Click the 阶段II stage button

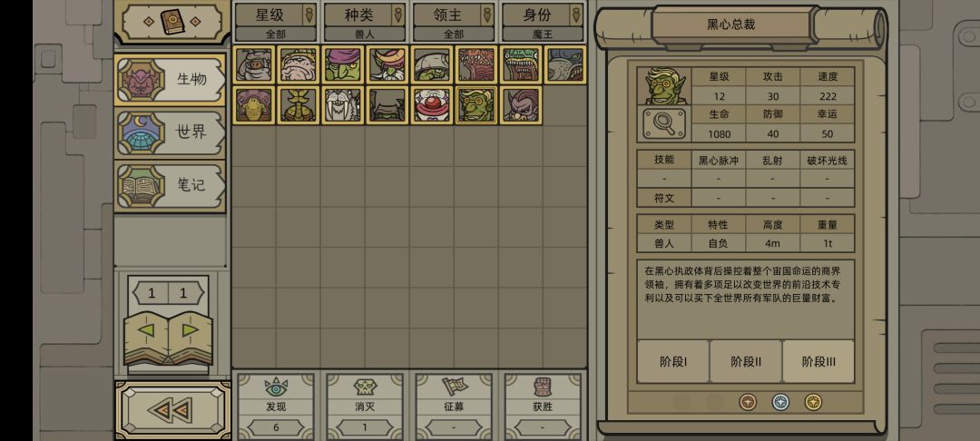point(746,362)
